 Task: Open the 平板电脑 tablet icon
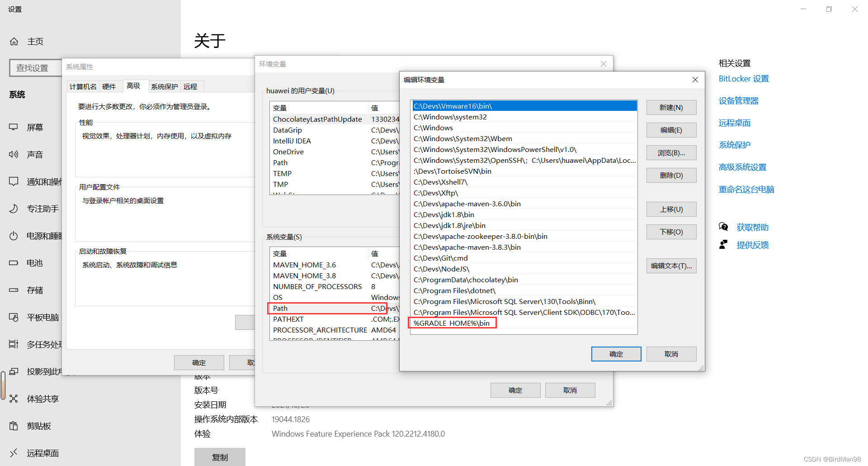click(14, 317)
